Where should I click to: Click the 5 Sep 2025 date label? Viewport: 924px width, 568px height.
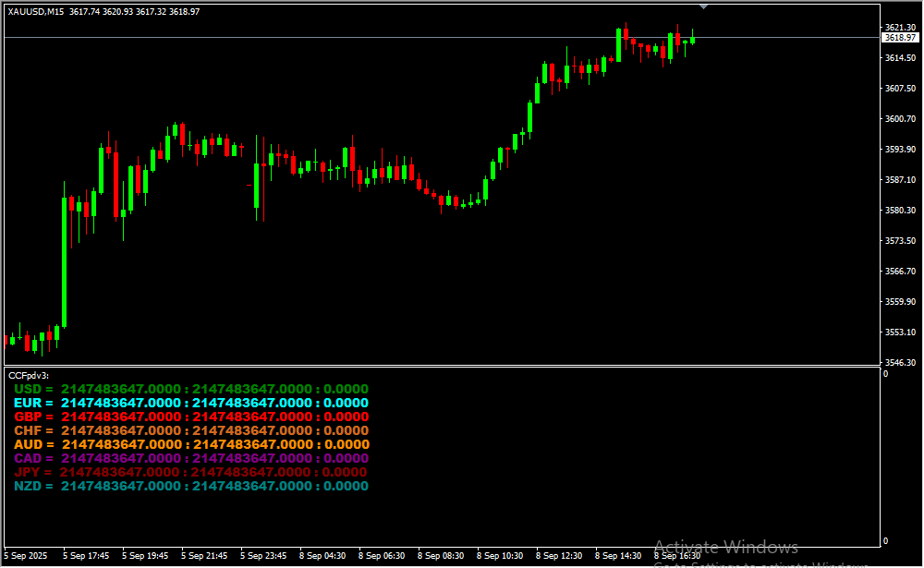(x=26, y=556)
